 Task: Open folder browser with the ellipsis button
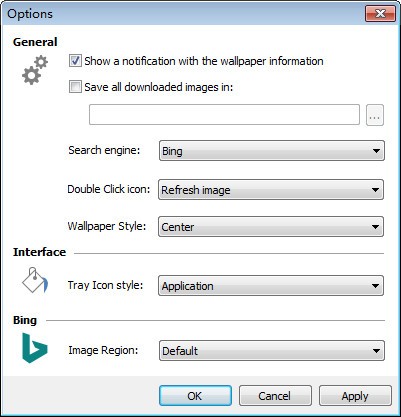pyautogui.click(x=375, y=115)
